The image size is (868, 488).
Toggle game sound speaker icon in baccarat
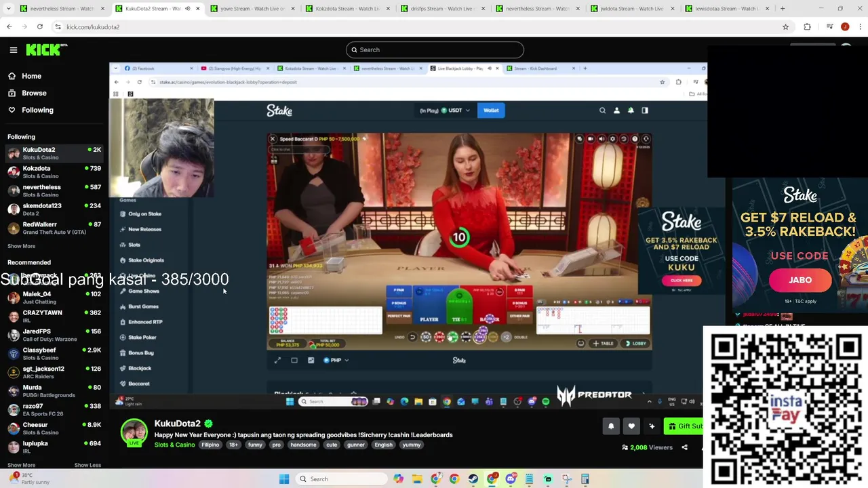(x=601, y=139)
